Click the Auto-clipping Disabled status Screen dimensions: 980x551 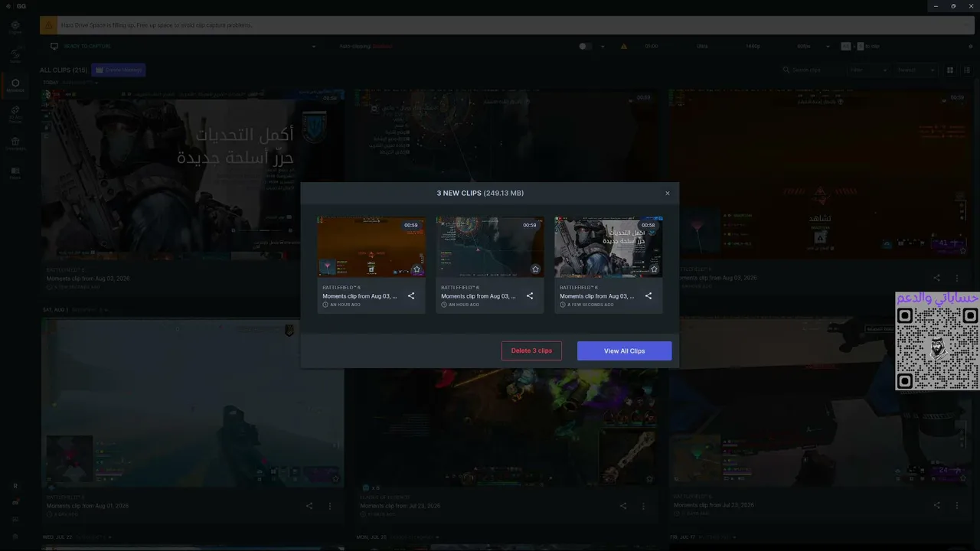point(366,47)
